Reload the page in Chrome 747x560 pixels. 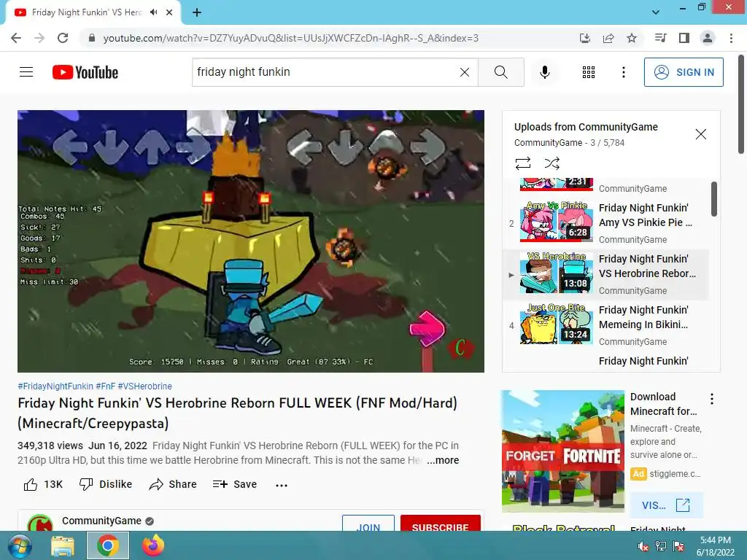(63, 38)
